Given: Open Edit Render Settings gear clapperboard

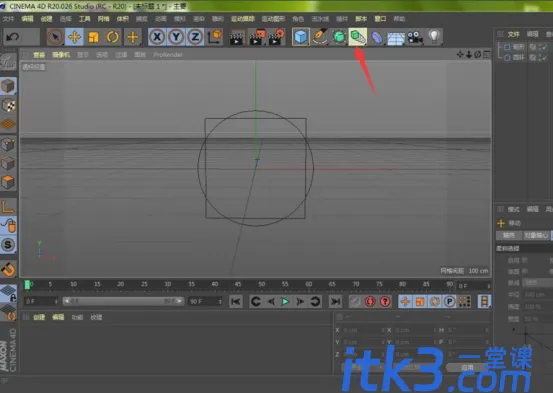Looking at the screenshot, I should pyautogui.click(x=276, y=37).
